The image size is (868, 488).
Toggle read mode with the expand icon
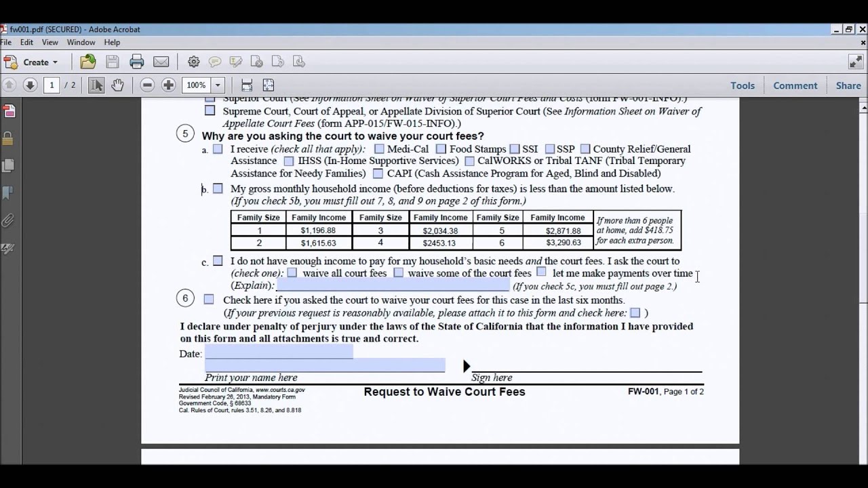point(855,62)
